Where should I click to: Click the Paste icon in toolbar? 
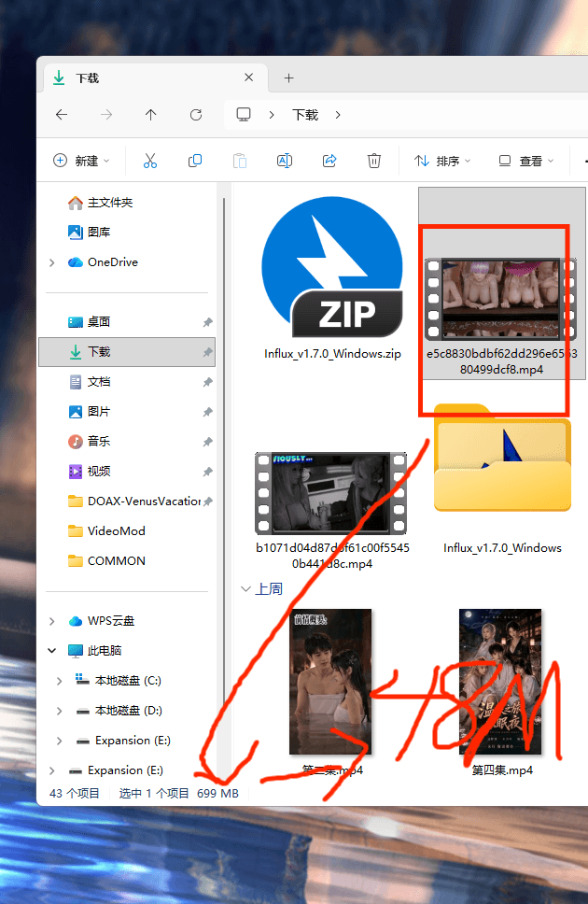(x=240, y=161)
